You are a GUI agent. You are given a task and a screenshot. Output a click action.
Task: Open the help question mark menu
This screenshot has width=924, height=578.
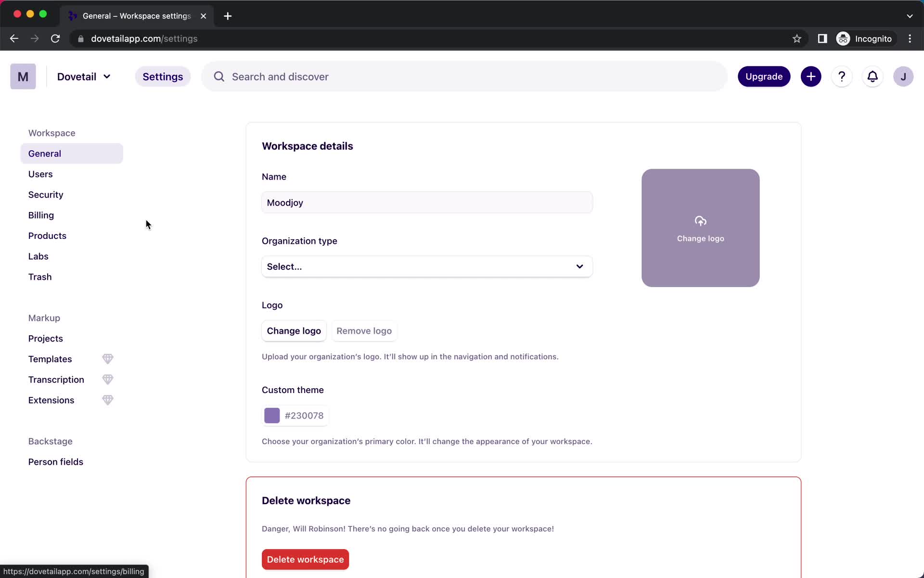click(842, 77)
